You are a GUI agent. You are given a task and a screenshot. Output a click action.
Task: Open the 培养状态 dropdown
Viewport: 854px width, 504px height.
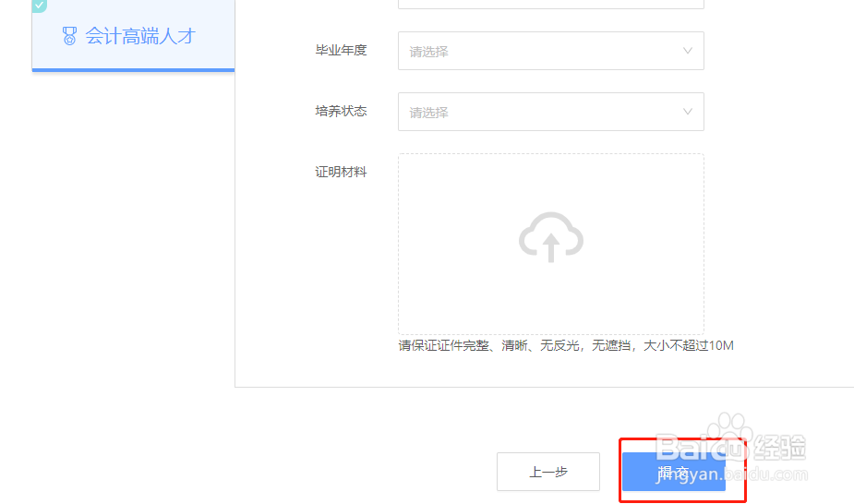tap(550, 112)
